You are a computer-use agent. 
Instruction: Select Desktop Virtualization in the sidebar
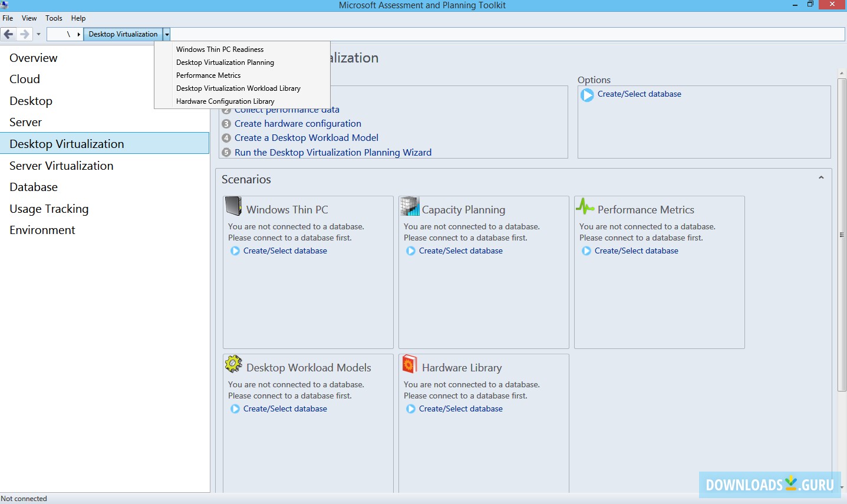click(x=104, y=144)
